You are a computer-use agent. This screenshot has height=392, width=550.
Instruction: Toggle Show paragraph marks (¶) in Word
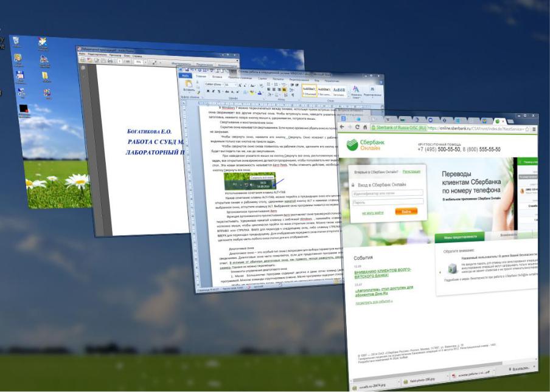tap(293, 95)
